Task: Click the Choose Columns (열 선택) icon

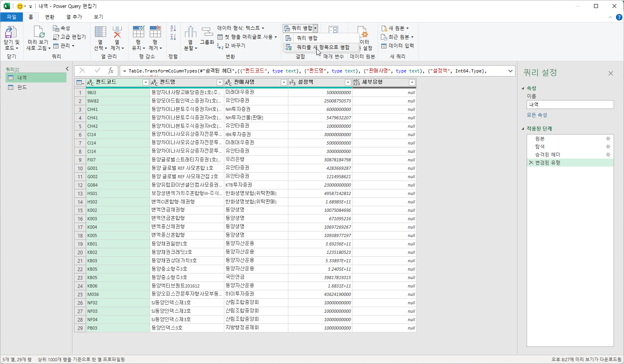Action: (x=101, y=32)
